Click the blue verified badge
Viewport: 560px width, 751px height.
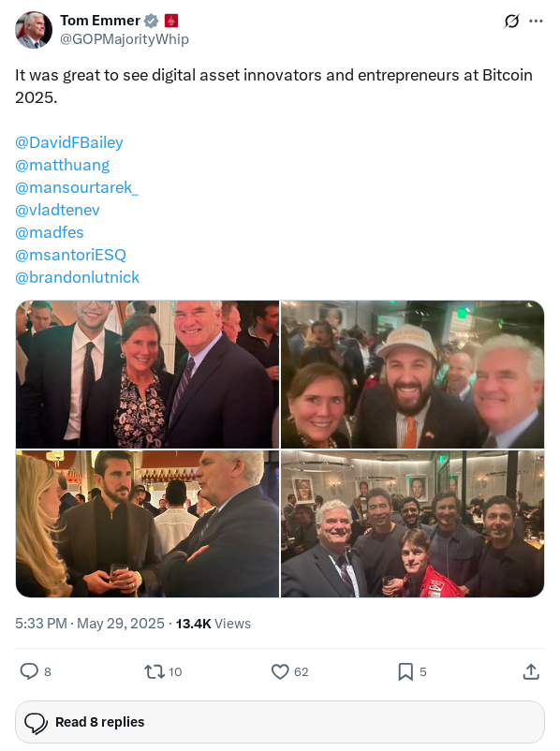(x=152, y=21)
